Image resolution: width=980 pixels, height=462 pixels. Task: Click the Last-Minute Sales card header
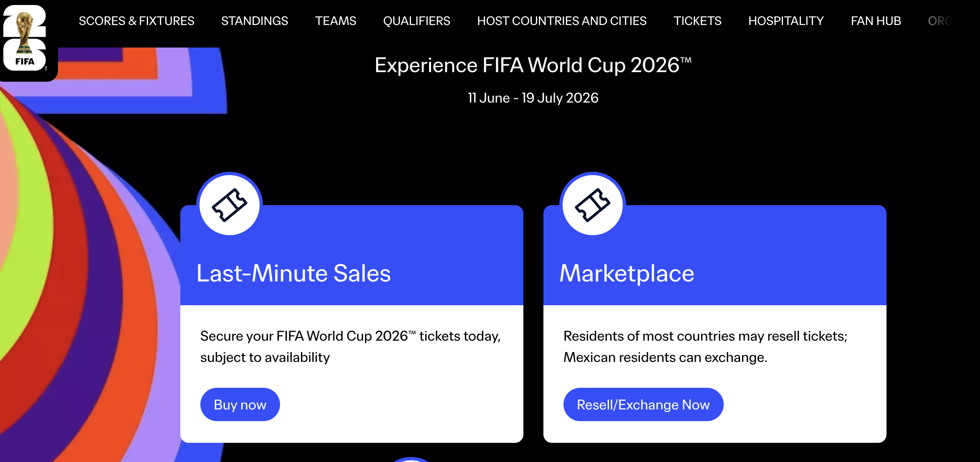click(294, 274)
